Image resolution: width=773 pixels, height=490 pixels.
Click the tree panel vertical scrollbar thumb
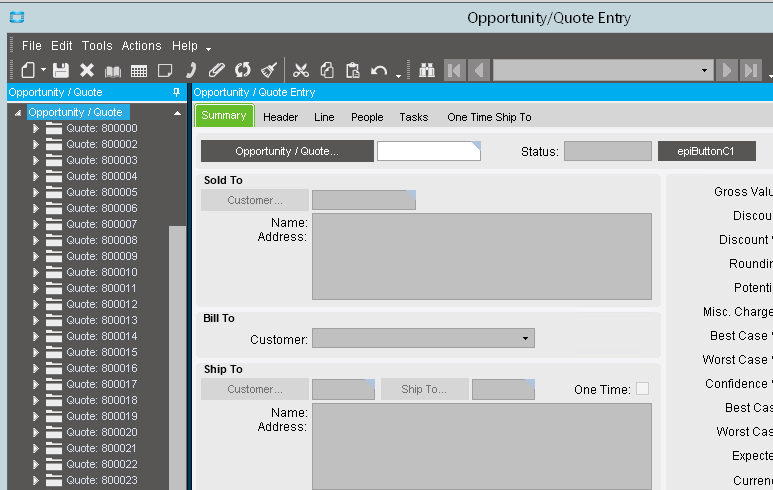tap(177, 358)
